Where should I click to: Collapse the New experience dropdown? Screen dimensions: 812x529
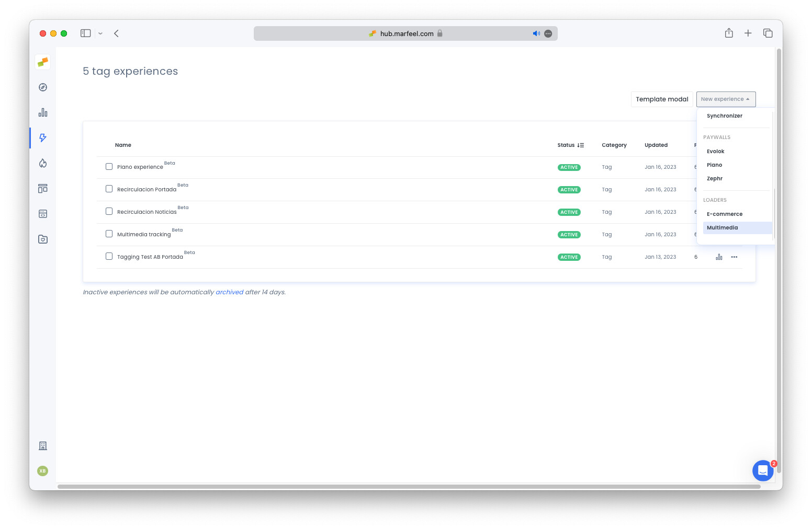726,99
